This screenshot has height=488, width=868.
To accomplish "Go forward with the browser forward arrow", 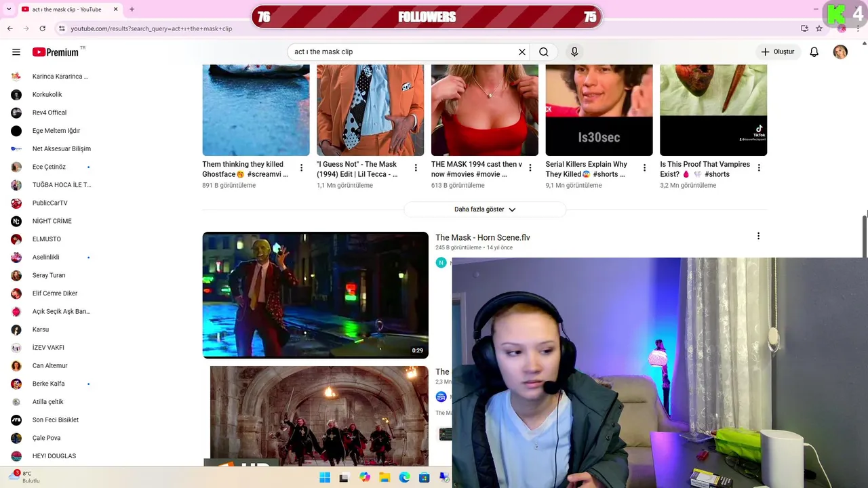I will click(x=26, y=28).
